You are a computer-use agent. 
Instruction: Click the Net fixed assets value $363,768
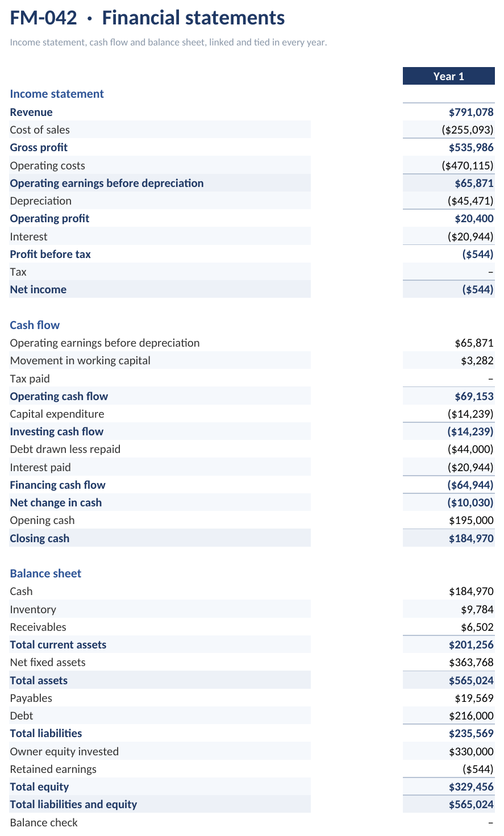pyautogui.click(x=471, y=662)
